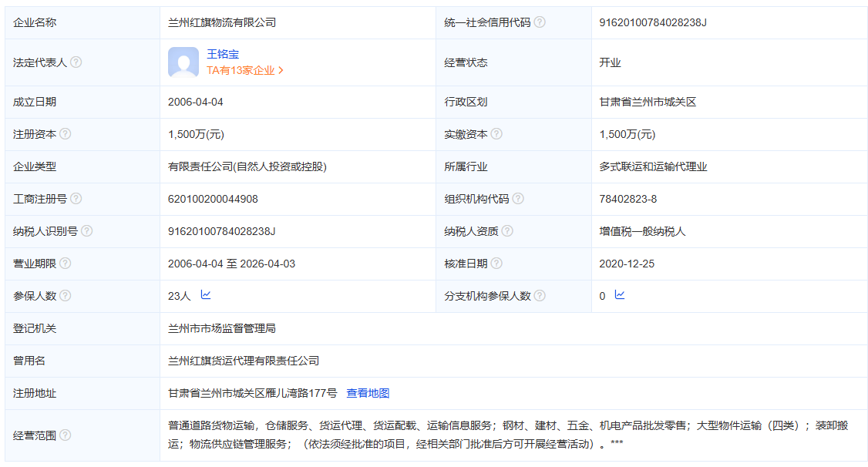Open the help icon beside 统一社会信用代码

540,22
